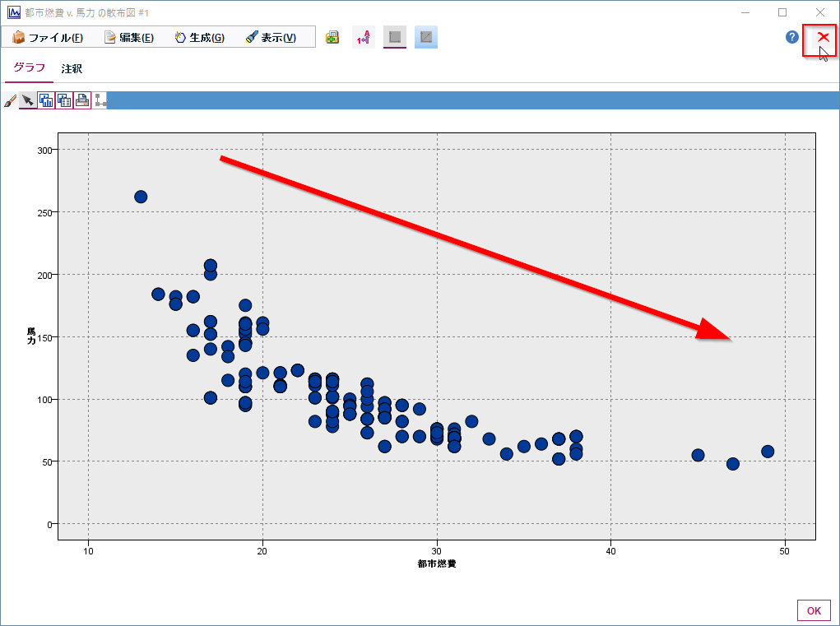Click the y-axis tick label 300
The width and height of the screenshot is (840, 626).
click(44, 151)
